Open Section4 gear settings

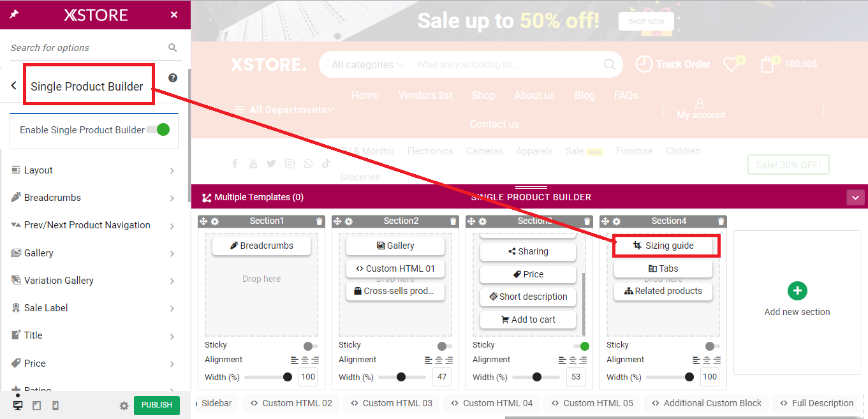[x=617, y=221]
